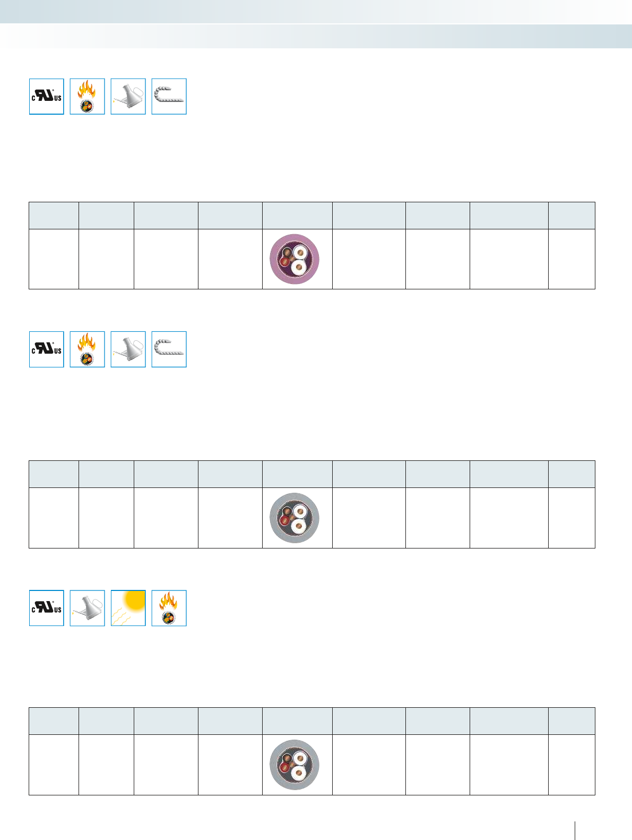632x840 pixels.
Task: Click the header cell above the violet cable image
Action: 297,216
